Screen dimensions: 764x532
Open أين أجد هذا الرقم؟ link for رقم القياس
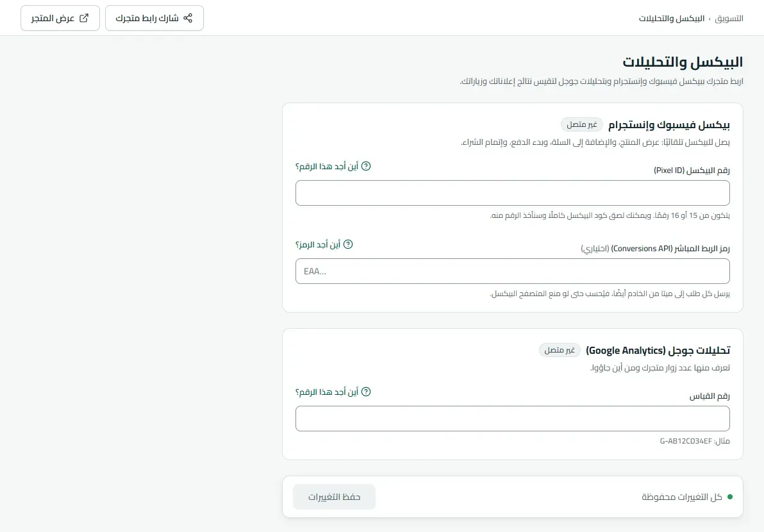(x=333, y=392)
